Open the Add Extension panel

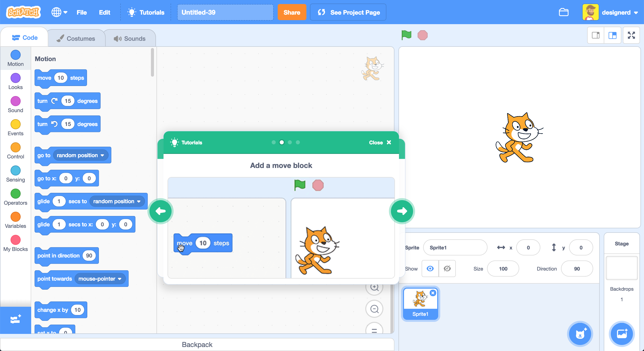click(15, 319)
